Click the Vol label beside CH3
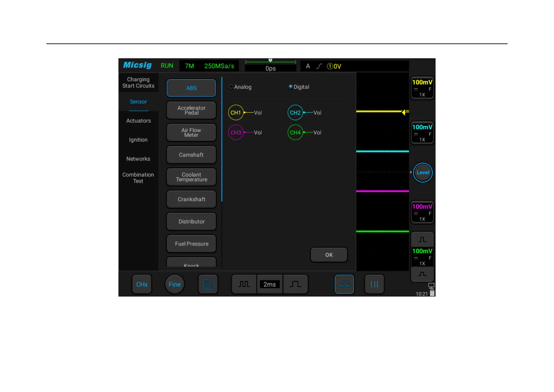Image resolution: width=554 pixels, height=392 pixels. [258, 132]
